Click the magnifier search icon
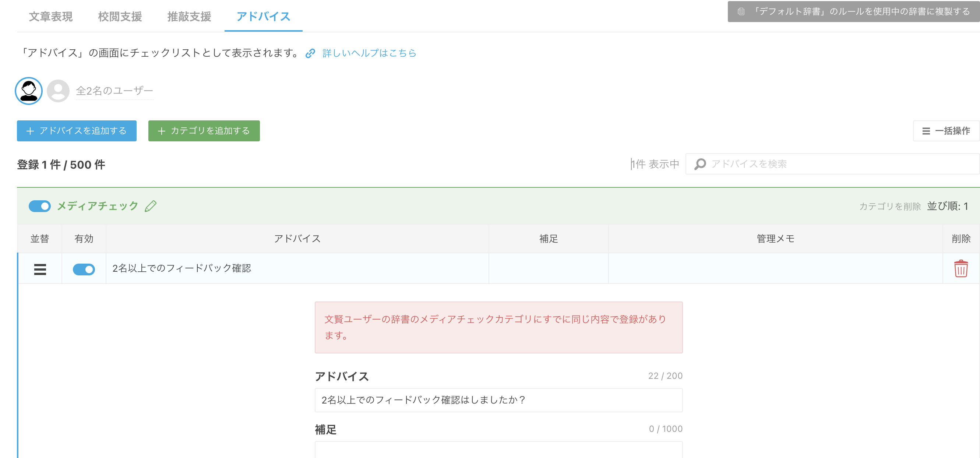Image resolution: width=980 pixels, height=458 pixels. (x=699, y=164)
